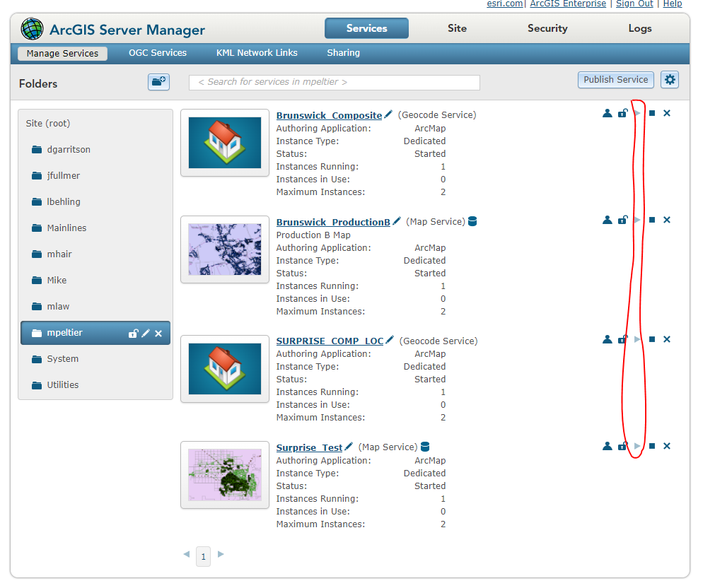This screenshot has height=588, width=715.
Task: Edit SURPRISE_COMP_LOC service with pencil icon
Action: pos(390,340)
